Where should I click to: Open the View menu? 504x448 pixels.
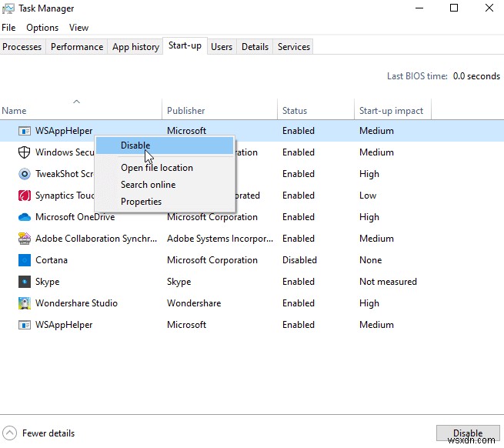click(78, 28)
